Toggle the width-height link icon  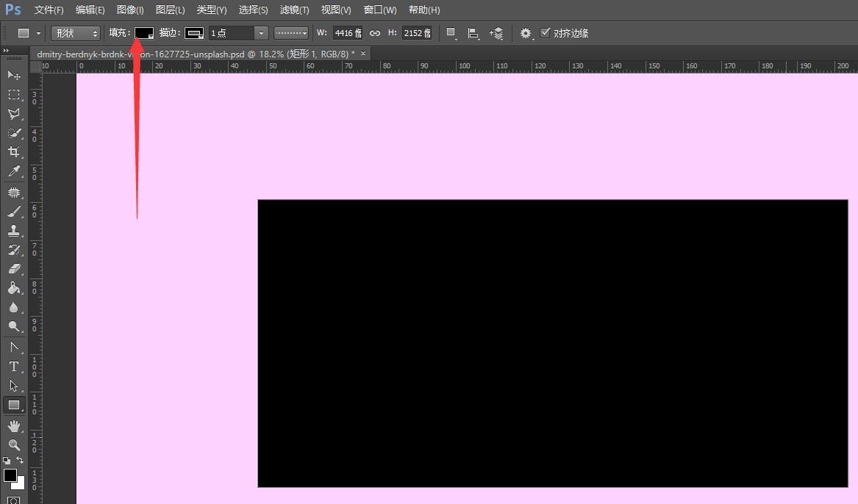coord(375,33)
